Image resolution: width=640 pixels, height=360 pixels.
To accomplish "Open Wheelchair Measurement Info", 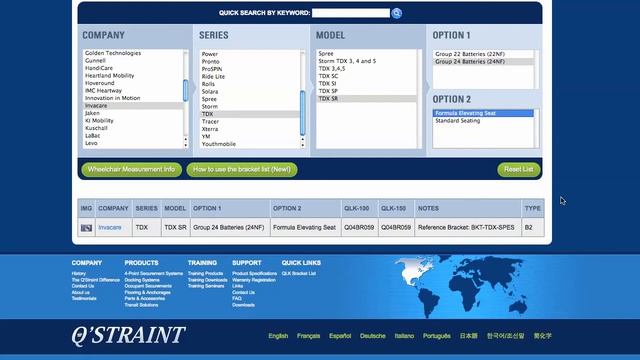I will [131, 169].
